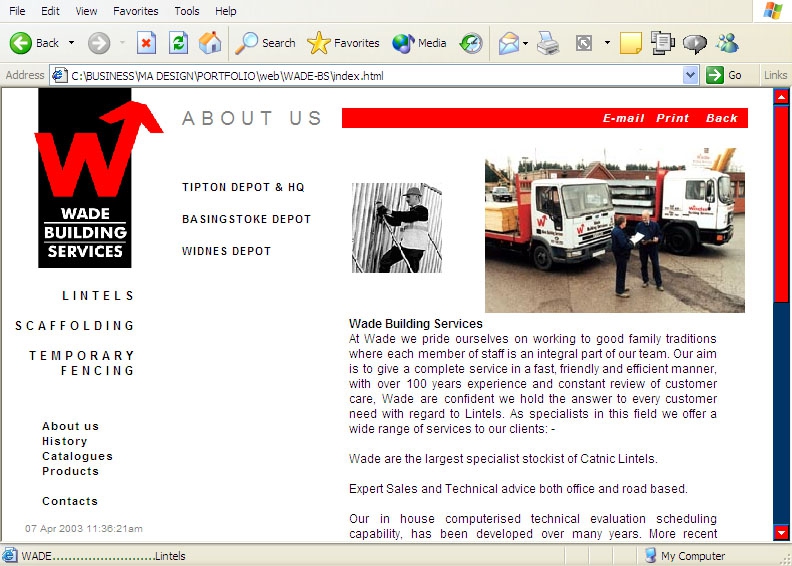Open the Edit menu
Viewport: 792px width, 566px height.
[x=50, y=11]
